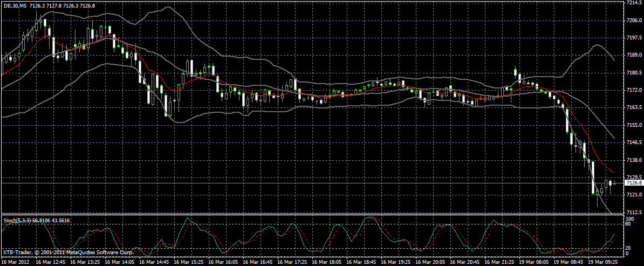Click time axis label 16 Mar 18:05

pyautogui.click(x=326, y=262)
